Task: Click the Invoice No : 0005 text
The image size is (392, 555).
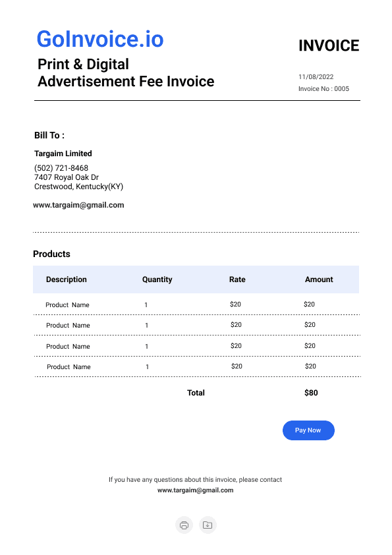Action: coord(323,88)
